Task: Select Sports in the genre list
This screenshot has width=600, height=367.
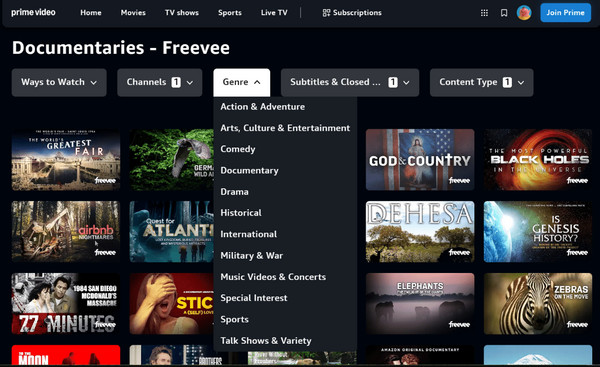Action: tap(234, 320)
